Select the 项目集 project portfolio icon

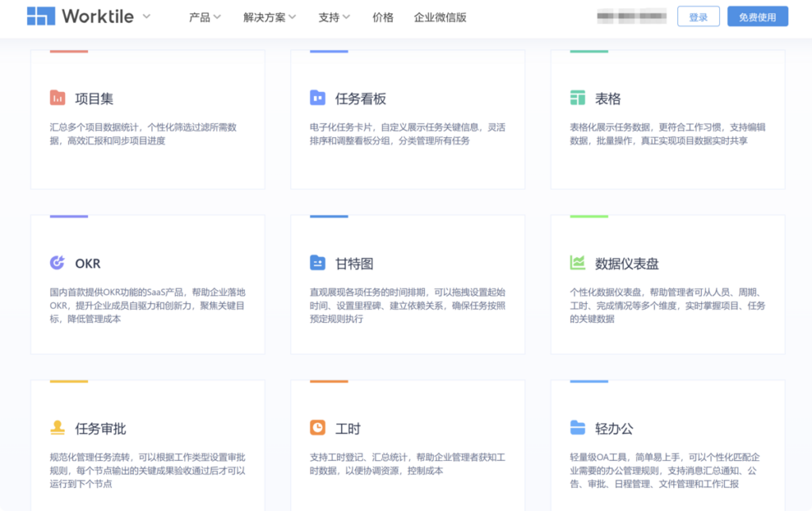(x=58, y=98)
